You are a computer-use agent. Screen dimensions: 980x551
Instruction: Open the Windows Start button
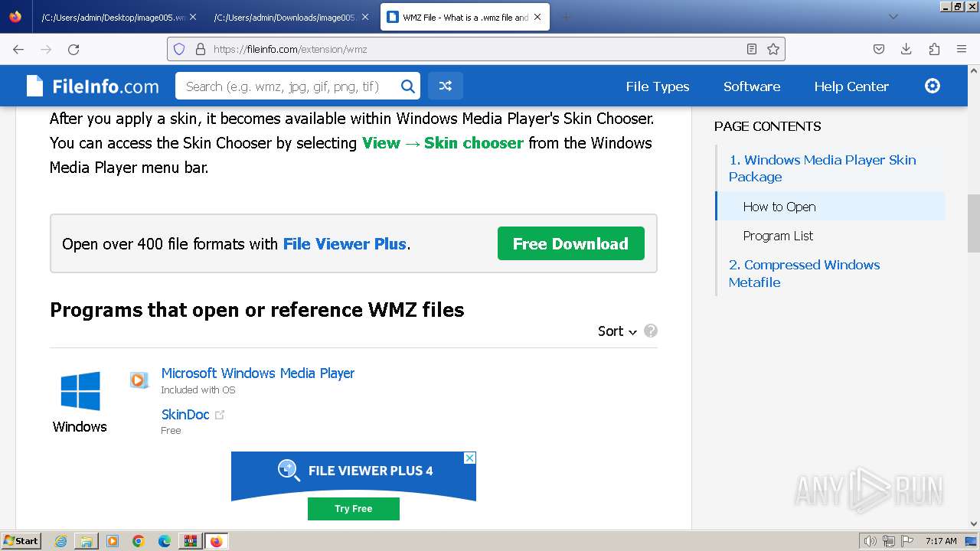(21, 541)
